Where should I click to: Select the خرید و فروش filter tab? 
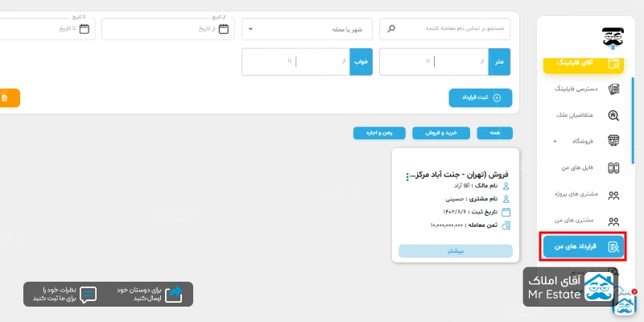(441, 134)
